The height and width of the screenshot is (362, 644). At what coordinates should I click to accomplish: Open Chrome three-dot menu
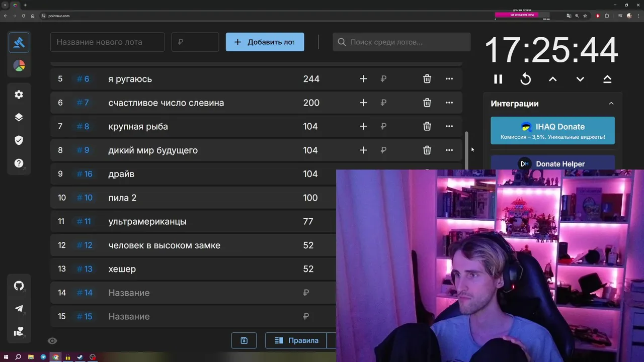tap(638, 16)
